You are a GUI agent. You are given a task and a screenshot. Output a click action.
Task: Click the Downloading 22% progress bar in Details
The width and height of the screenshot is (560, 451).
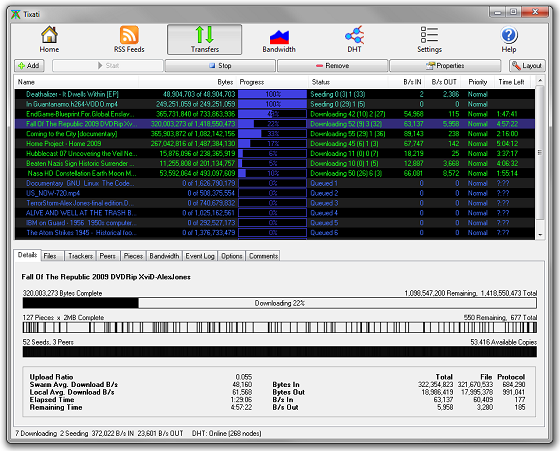pos(280,303)
